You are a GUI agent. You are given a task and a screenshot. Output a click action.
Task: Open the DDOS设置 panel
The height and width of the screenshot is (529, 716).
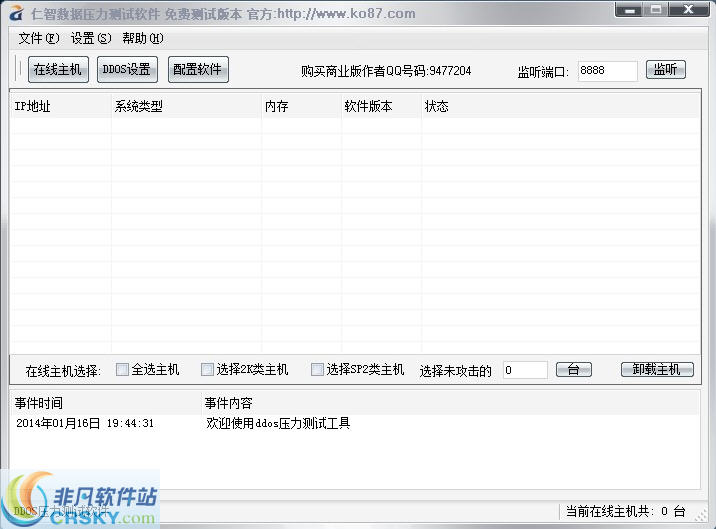127,69
